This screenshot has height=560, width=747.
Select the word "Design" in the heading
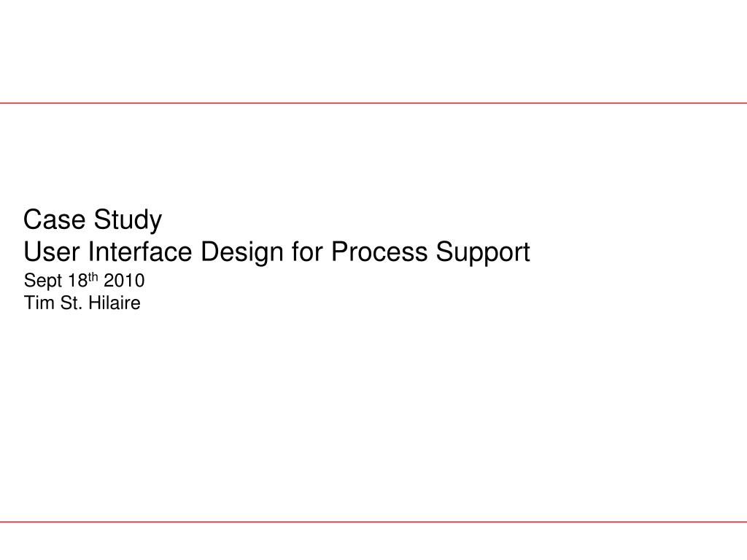[242, 254]
